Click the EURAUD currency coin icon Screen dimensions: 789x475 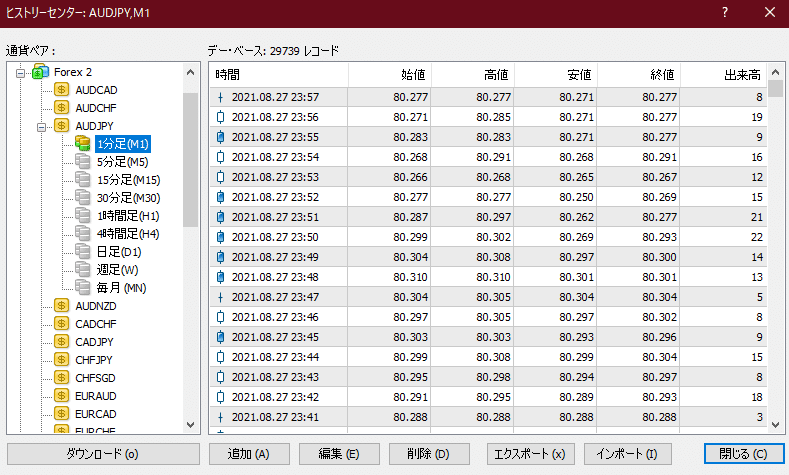tap(61, 395)
